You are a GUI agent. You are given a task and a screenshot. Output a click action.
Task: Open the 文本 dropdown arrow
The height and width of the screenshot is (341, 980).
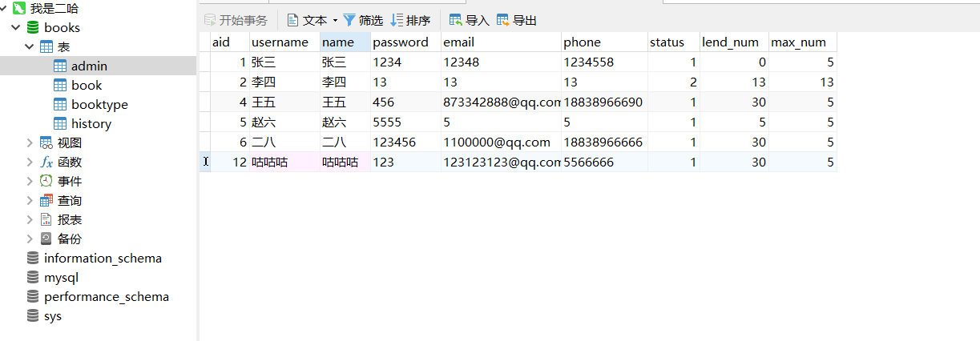tap(335, 20)
